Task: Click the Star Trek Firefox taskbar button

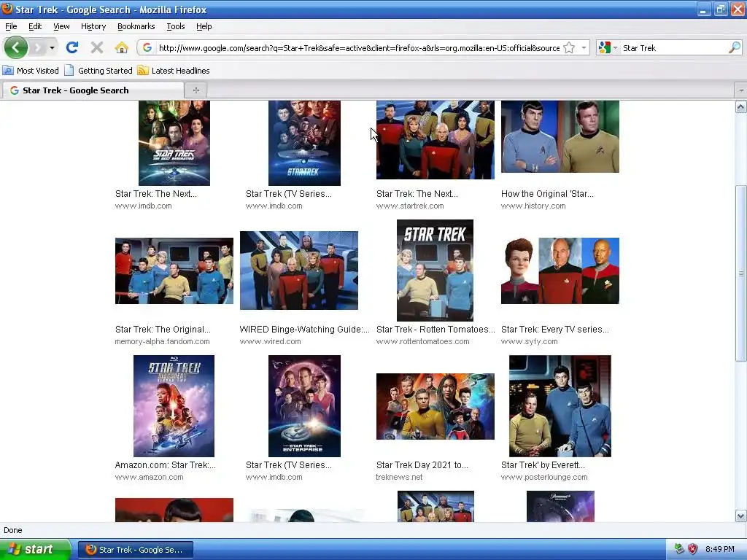Action: click(136, 550)
